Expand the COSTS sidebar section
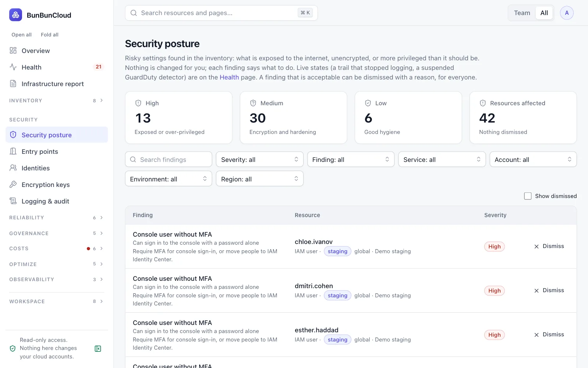The width and height of the screenshot is (588, 368). click(x=57, y=248)
